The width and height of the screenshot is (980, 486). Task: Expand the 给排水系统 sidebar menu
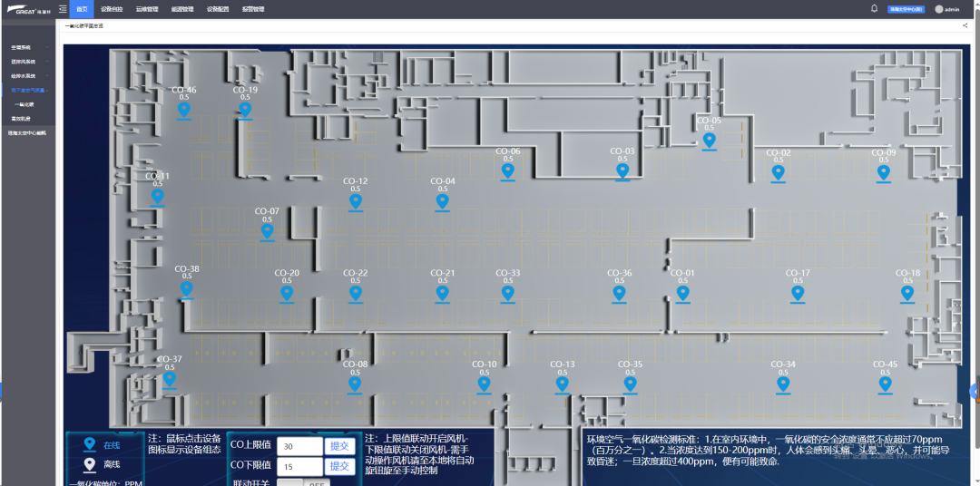27,76
